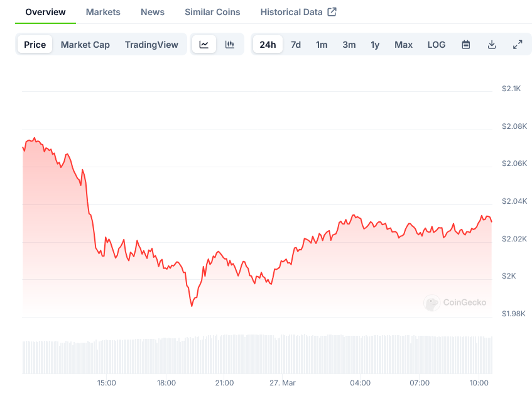
Task: Show the Max time range
Action: pos(403,45)
